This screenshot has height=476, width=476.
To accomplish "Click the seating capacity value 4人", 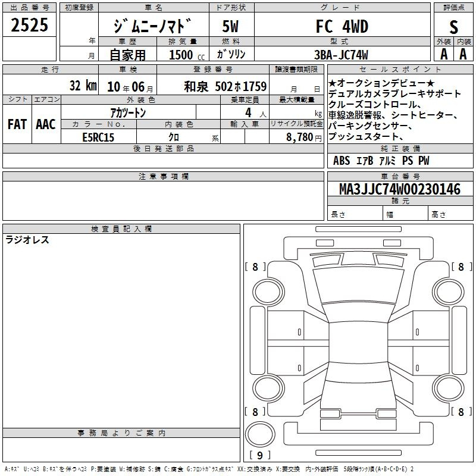I will pos(256,113).
